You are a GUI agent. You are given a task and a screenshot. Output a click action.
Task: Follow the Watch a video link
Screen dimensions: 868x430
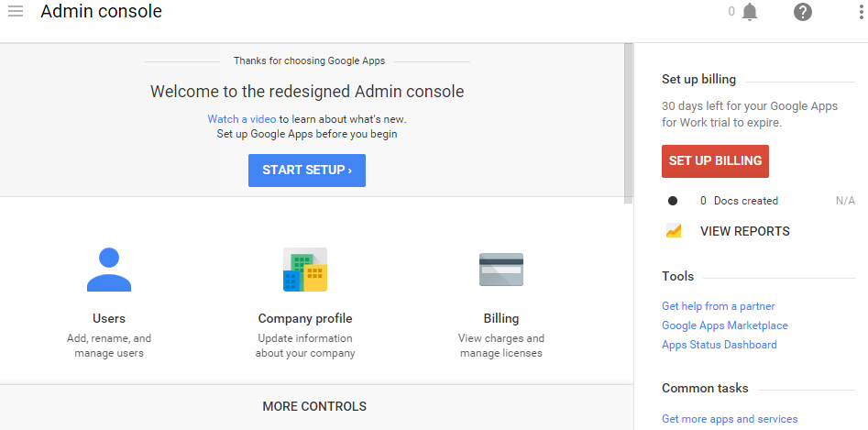coord(241,119)
